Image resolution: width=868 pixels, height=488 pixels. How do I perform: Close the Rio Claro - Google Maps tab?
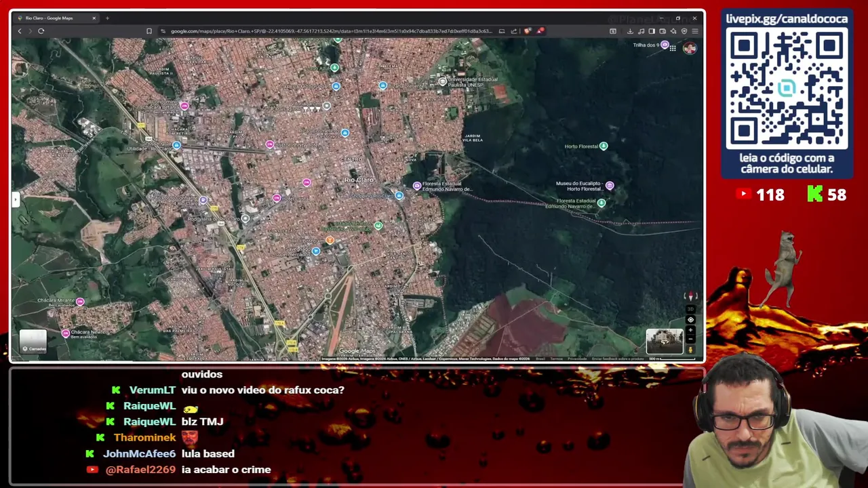coord(94,18)
